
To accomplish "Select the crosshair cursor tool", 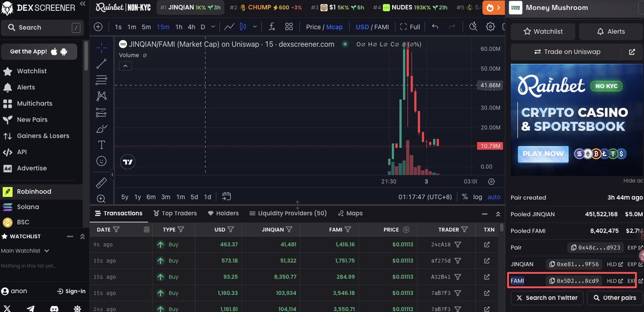I will [x=101, y=48].
